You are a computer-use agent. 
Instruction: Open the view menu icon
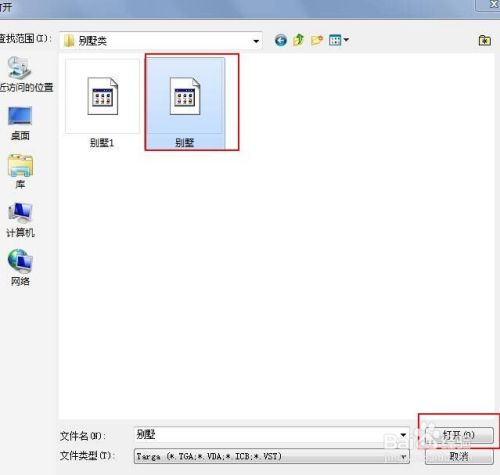[335, 40]
